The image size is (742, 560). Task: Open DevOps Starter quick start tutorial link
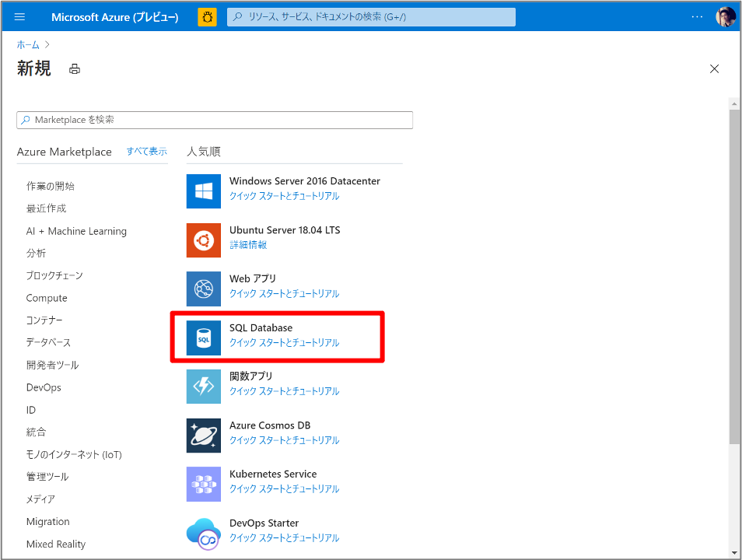[285, 538]
